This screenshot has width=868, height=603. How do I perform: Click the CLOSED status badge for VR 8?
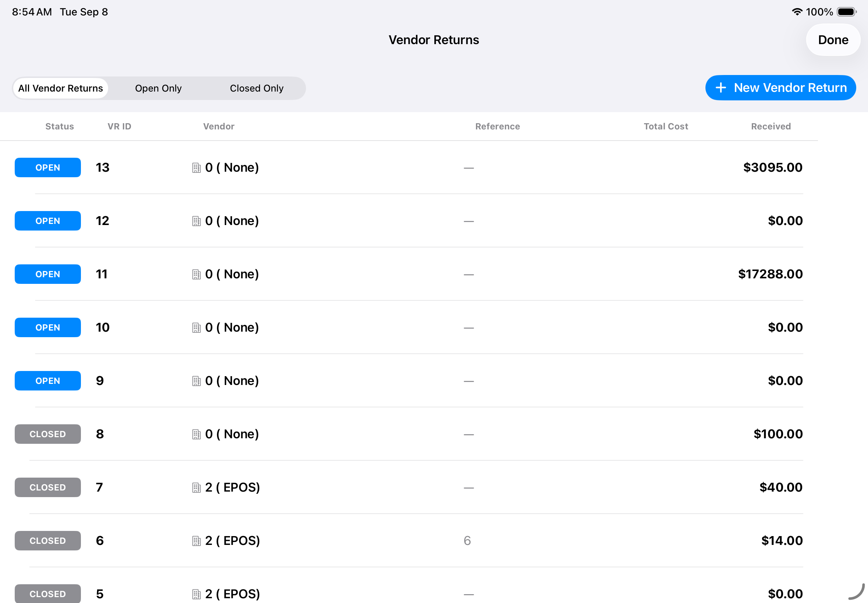tap(47, 434)
